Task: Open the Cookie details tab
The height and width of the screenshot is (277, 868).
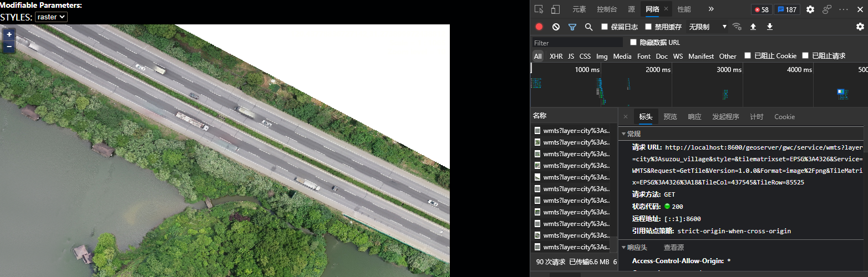Action: point(784,117)
